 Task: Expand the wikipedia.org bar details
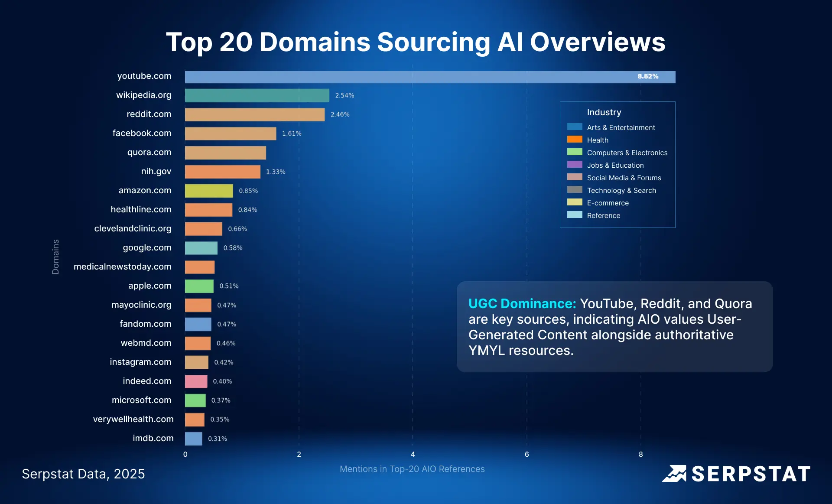[x=257, y=95]
